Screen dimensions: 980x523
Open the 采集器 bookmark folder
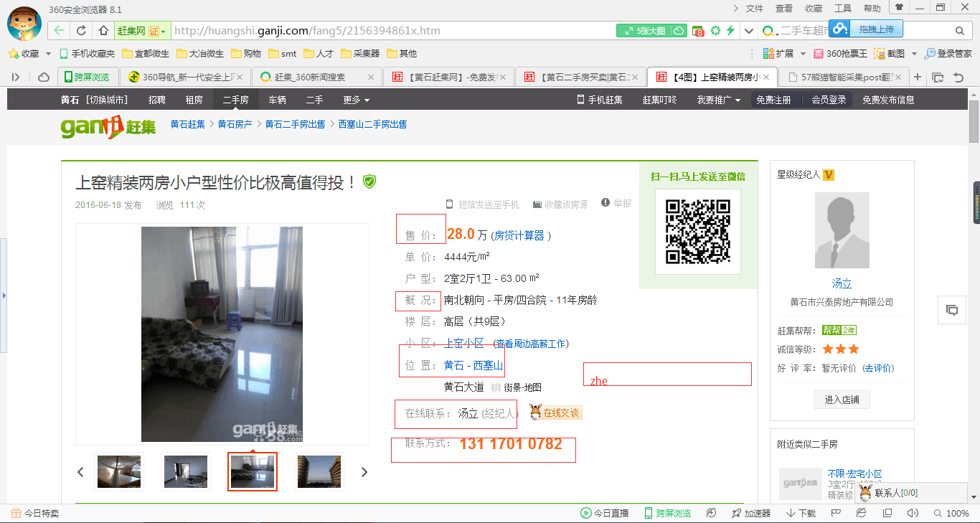click(360, 54)
